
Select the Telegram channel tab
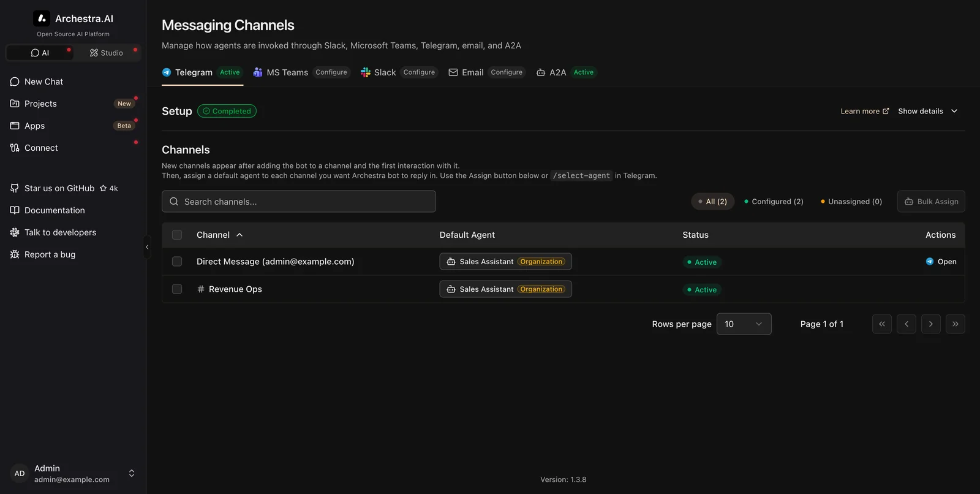[x=203, y=72]
